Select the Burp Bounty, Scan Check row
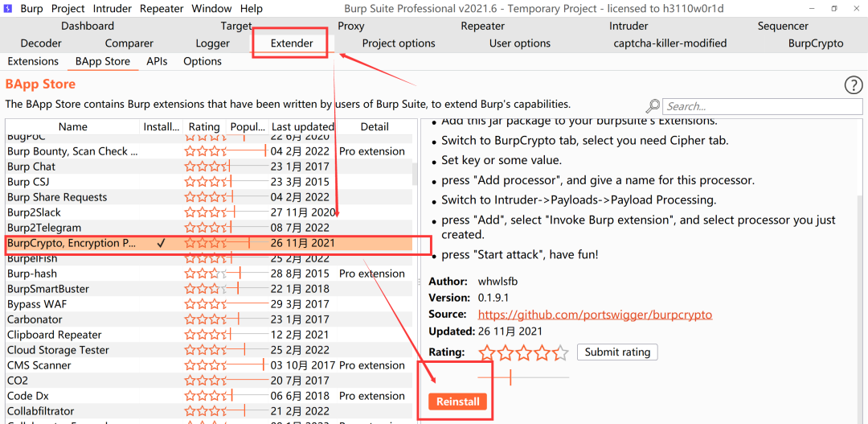Image resolution: width=868 pixels, height=424 pixels. click(x=209, y=151)
